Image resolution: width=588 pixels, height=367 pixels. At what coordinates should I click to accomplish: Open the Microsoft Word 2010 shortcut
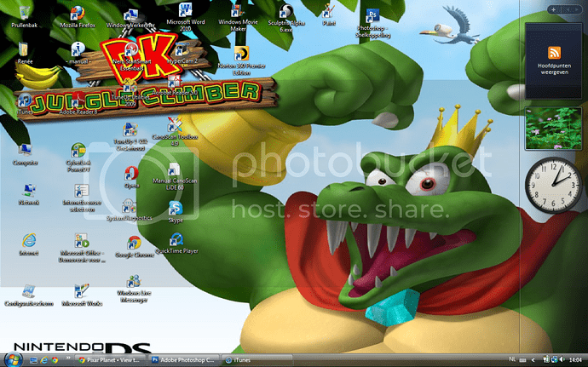coord(186,15)
